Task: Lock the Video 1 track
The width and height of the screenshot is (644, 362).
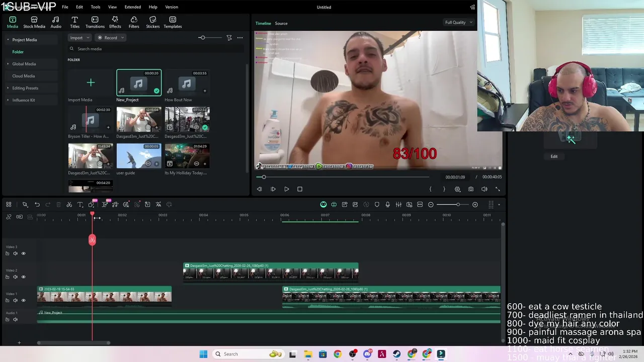Action: click(x=7, y=301)
